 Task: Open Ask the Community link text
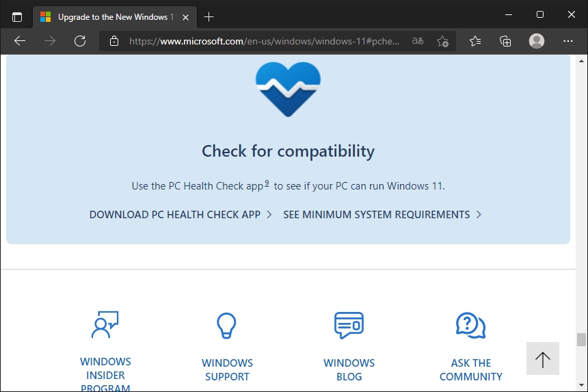point(471,370)
